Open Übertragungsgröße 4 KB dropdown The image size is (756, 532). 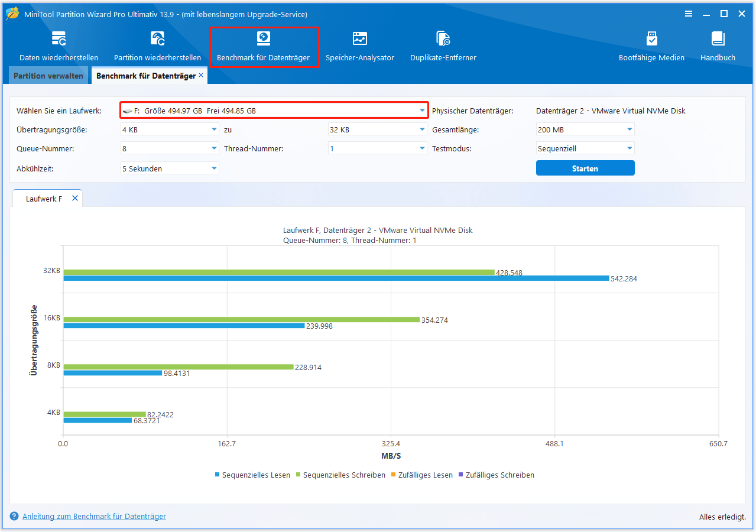[x=170, y=129]
